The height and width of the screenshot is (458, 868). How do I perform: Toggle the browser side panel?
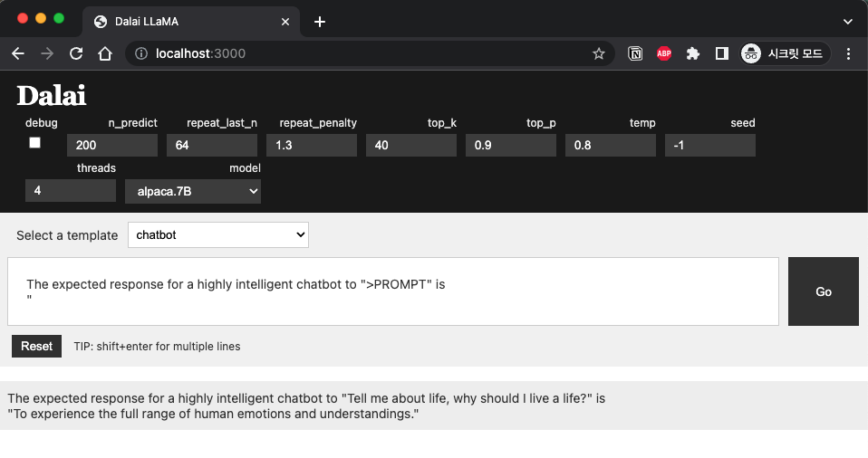tap(721, 53)
